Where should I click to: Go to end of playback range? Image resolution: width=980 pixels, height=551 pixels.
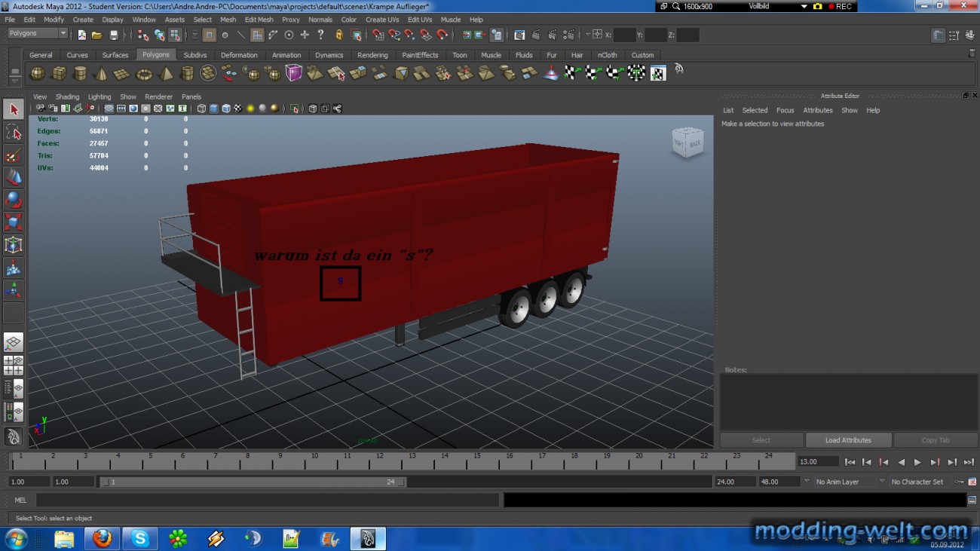point(969,462)
